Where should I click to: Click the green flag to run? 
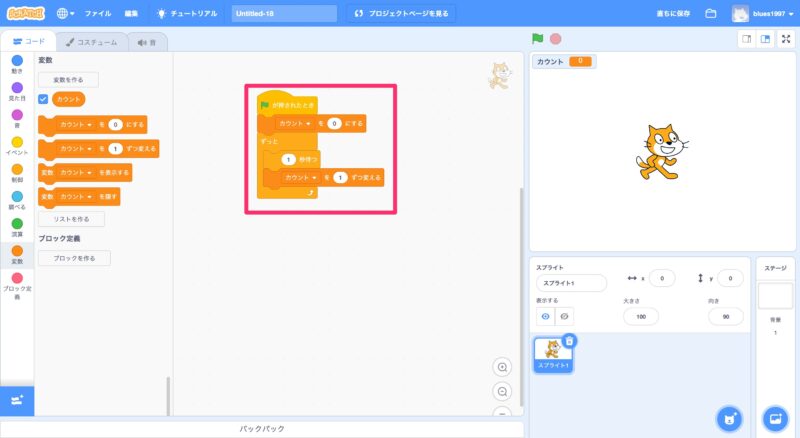point(538,39)
